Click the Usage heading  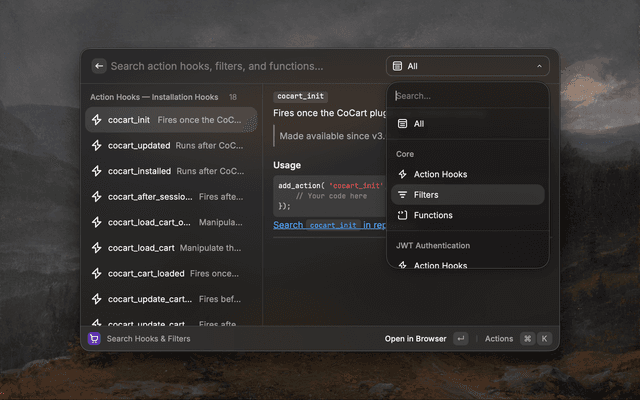click(287, 165)
